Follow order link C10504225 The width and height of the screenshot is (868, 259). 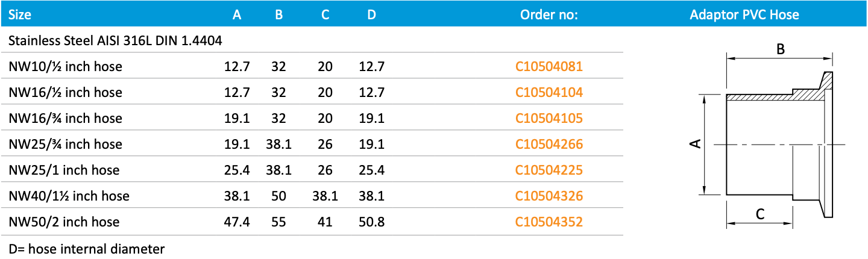pyautogui.click(x=549, y=170)
